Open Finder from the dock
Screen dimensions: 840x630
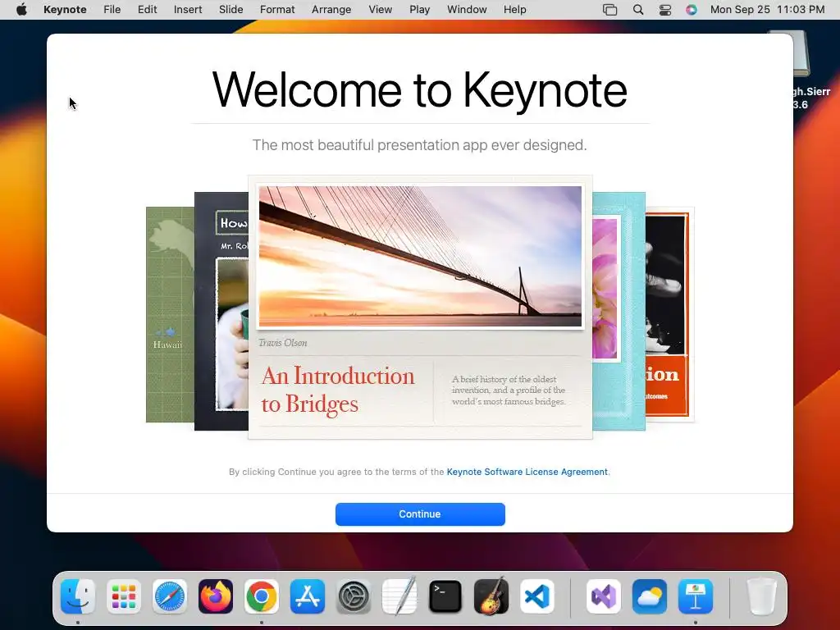coord(78,596)
